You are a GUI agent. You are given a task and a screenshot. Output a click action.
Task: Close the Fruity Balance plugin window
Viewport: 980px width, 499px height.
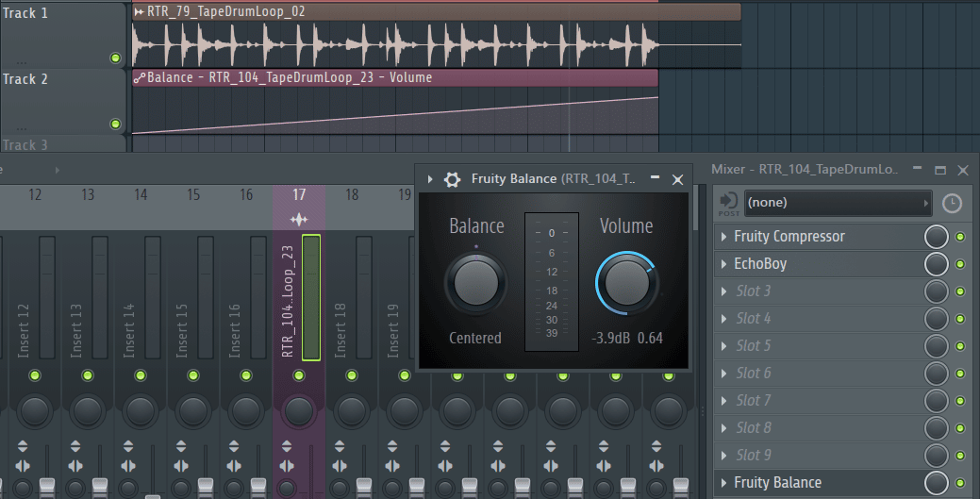pyautogui.click(x=677, y=180)
